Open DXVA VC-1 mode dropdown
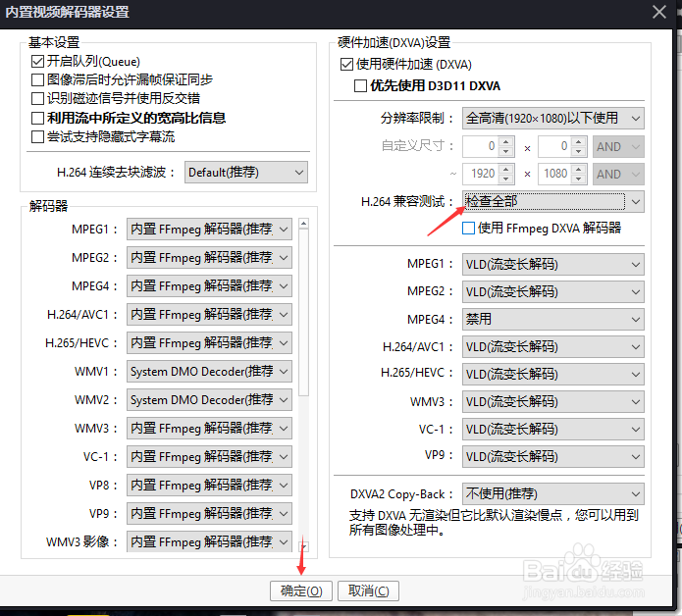Screen dimensions: 682x616 tap(552, 430)
